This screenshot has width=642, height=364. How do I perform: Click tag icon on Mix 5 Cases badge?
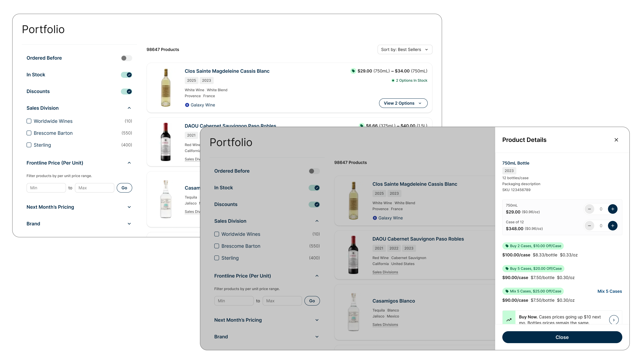[507, 291]
